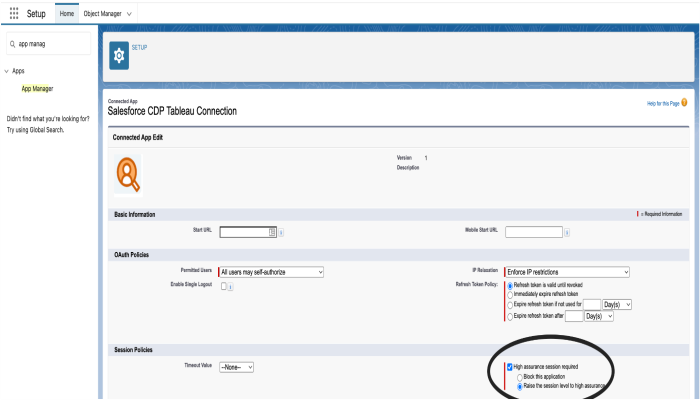
Task: Click the Setup label beside App Launcher
Action: pos(36,14)
